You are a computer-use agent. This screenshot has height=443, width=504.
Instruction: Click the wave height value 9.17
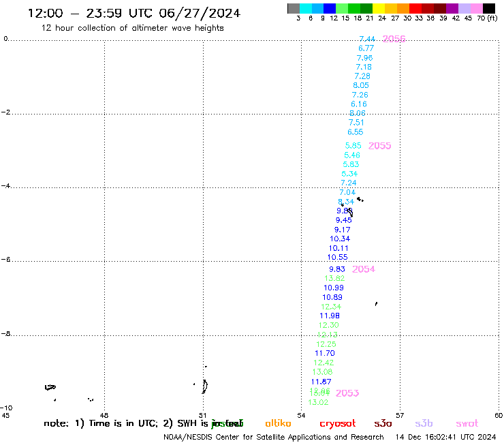coord(343,230)
